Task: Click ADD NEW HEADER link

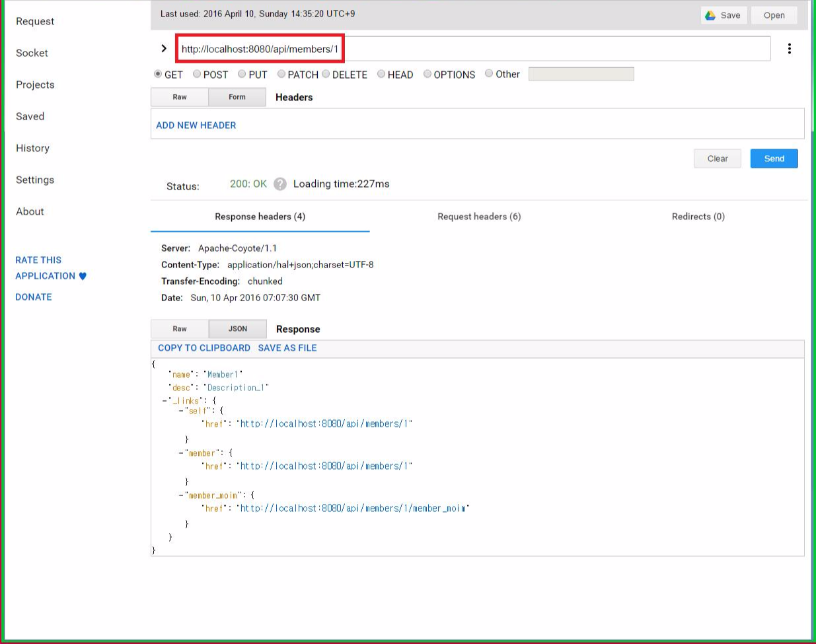Action: pyautogui.click(x=196, y=125)
